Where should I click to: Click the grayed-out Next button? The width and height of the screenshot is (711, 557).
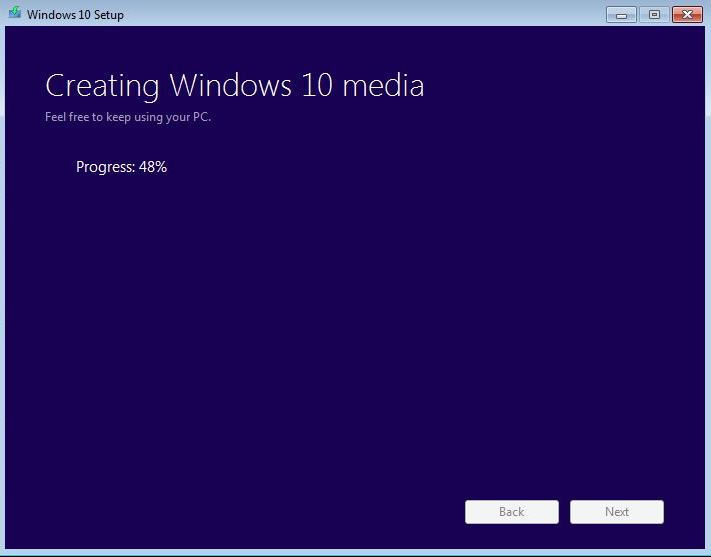617,512
